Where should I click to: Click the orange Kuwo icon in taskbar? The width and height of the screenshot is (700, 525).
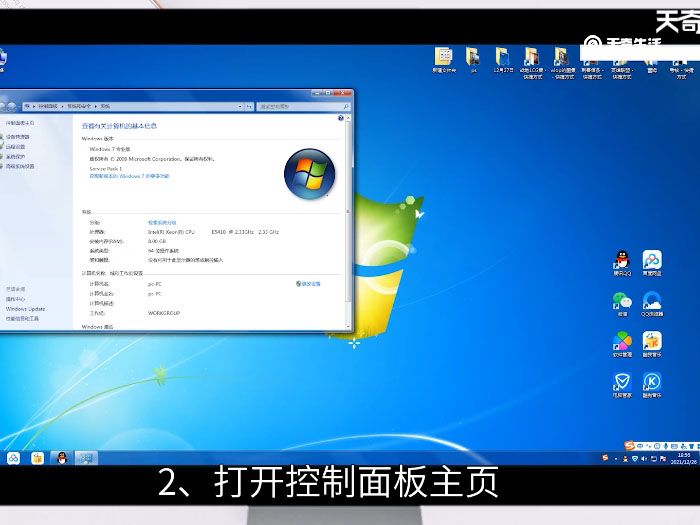point(38,458)
